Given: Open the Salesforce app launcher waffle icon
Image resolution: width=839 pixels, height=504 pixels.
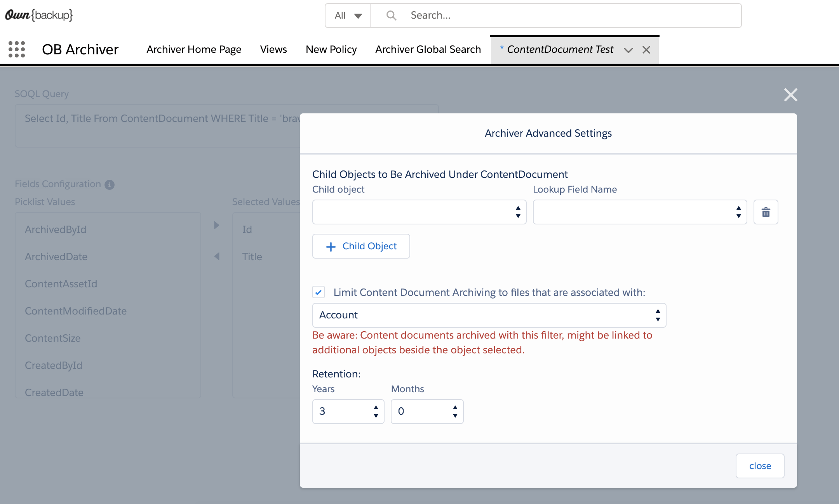Looking at the screenshot, I should (x=17, y=49).
